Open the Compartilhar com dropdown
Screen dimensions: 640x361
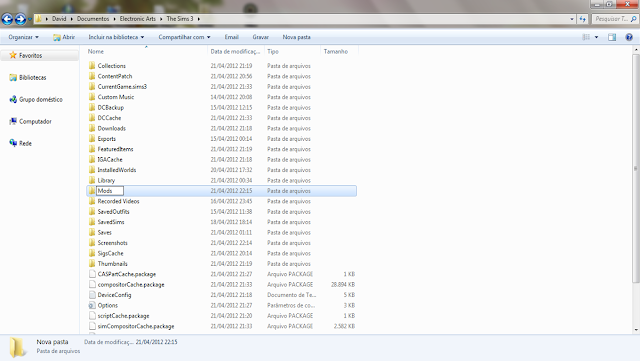coord(184,37)
